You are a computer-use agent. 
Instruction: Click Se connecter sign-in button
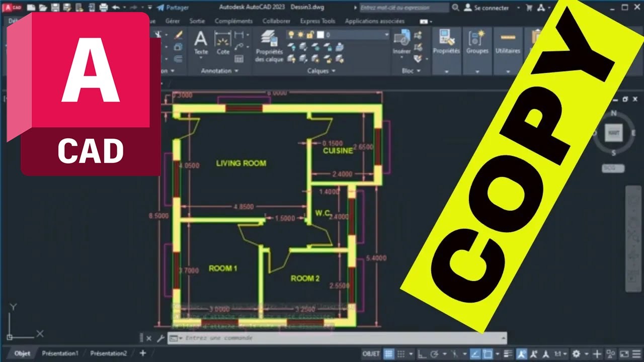point(486,8)
